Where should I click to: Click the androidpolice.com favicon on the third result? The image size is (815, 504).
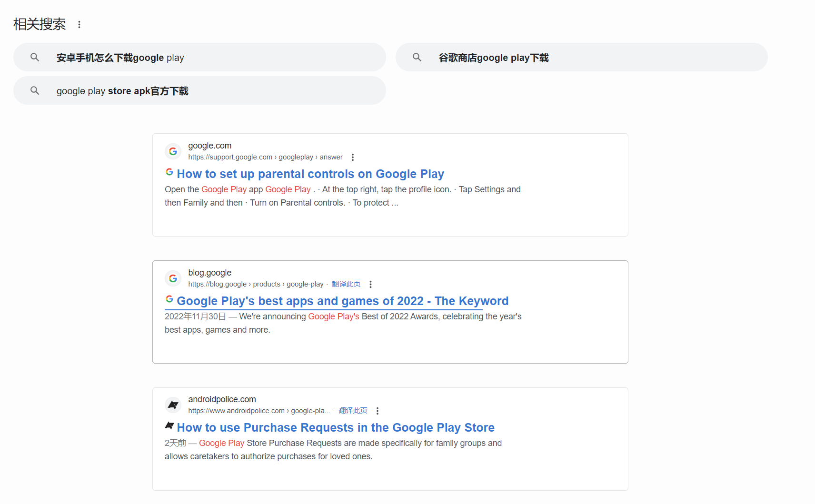click(173, 405)
